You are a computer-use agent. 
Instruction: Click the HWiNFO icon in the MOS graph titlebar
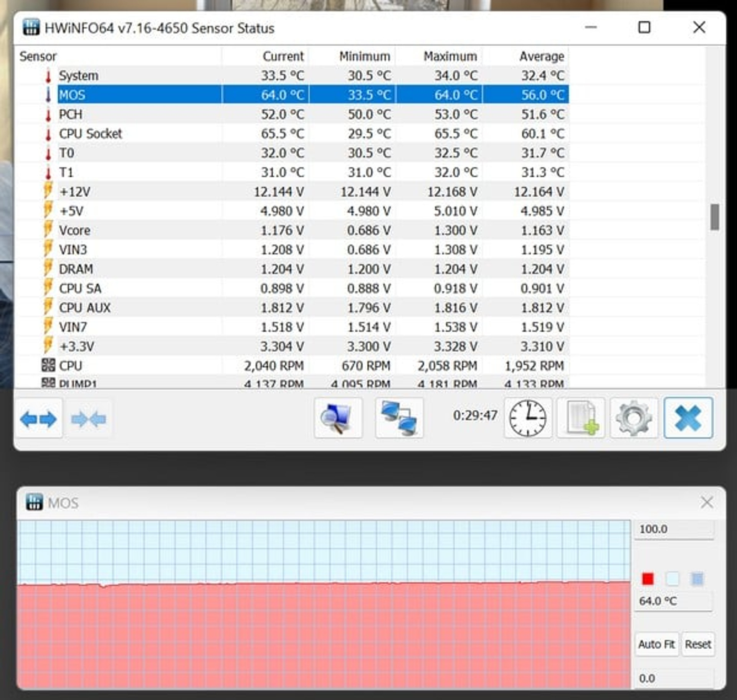34,502
